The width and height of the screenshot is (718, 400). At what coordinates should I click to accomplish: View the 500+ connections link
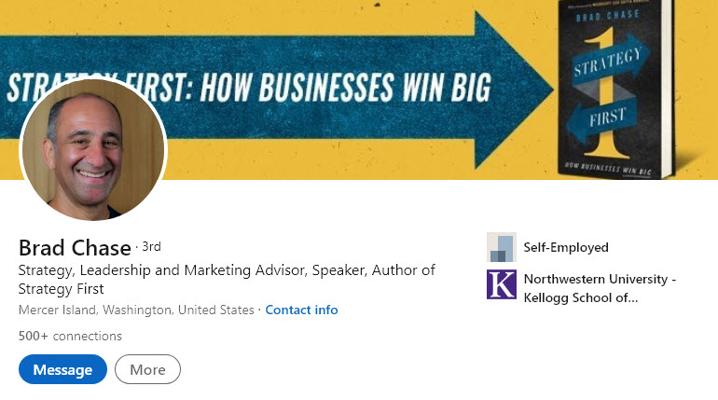click(70, 336)
